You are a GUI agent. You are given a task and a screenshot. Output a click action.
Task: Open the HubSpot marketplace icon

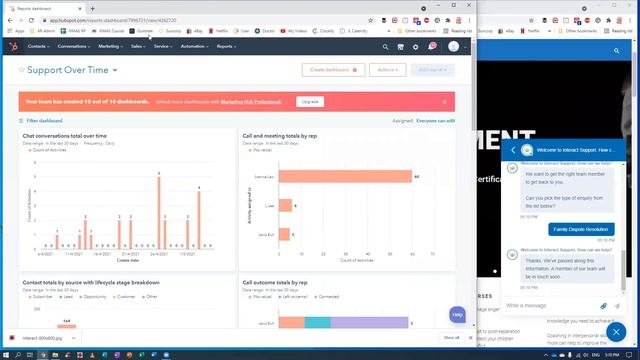point(400,47)
